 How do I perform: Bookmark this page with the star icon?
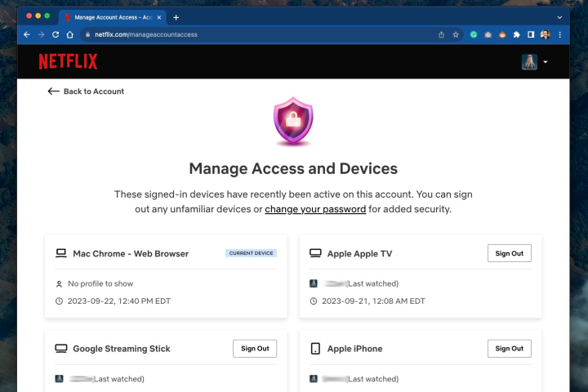pos(456,34)
